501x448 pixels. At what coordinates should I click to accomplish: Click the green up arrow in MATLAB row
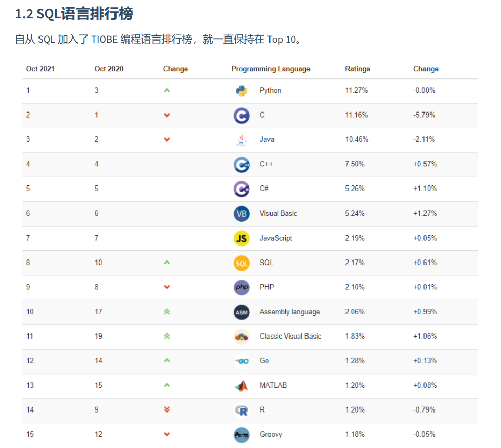pyautogui.click(x=167, y=385)
